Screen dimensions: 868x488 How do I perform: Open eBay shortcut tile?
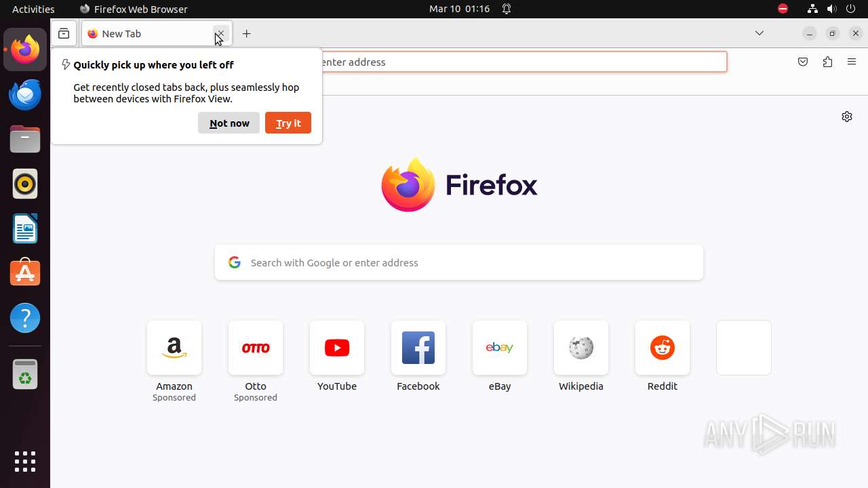500,357
